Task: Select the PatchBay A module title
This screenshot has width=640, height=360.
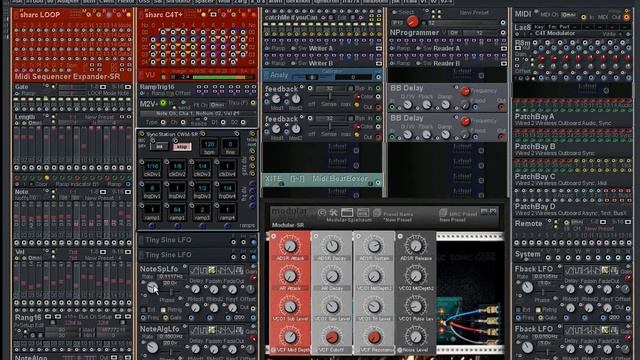Action: point(535,117)
